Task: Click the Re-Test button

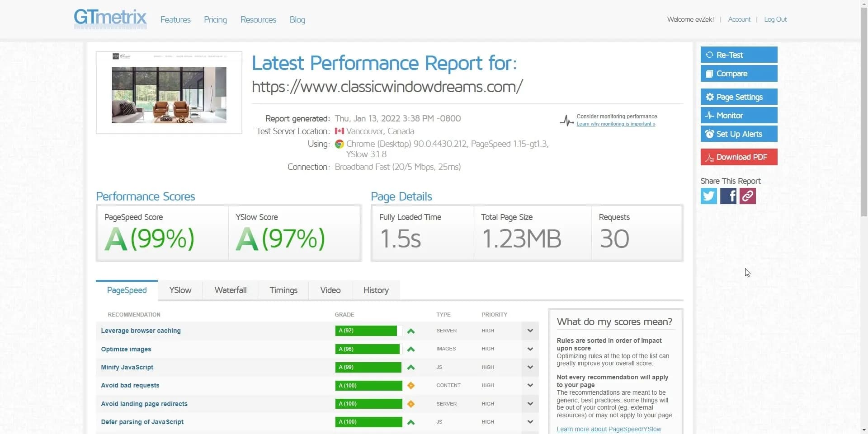Action: 739,55
